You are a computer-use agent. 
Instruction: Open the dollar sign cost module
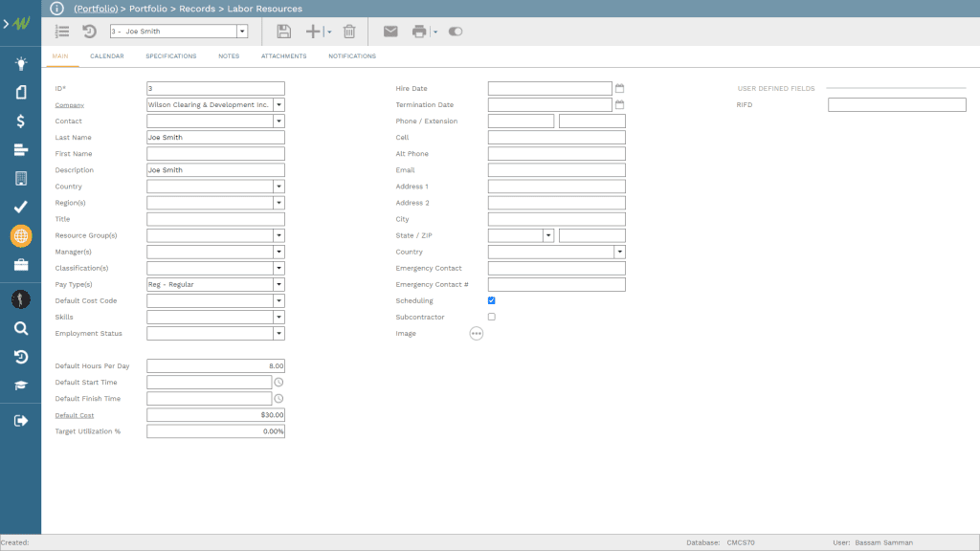(21, 121)
